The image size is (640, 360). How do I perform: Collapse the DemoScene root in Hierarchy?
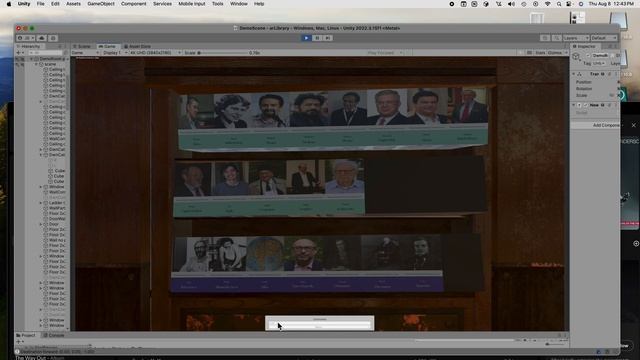31,59
